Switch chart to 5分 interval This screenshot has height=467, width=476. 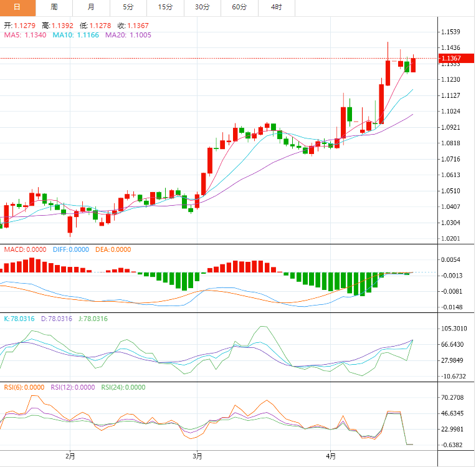point(128,7)
